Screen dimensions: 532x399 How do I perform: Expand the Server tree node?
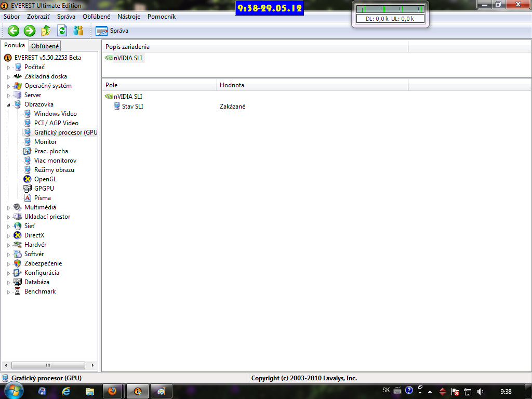[x=8, y=96]
